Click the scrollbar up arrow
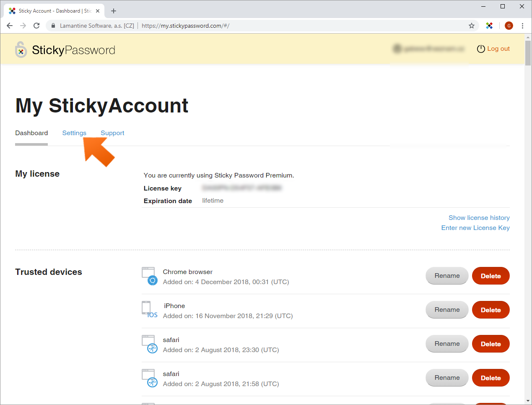The height and width of the screenshot is (405, 532). tap(528, 37)
